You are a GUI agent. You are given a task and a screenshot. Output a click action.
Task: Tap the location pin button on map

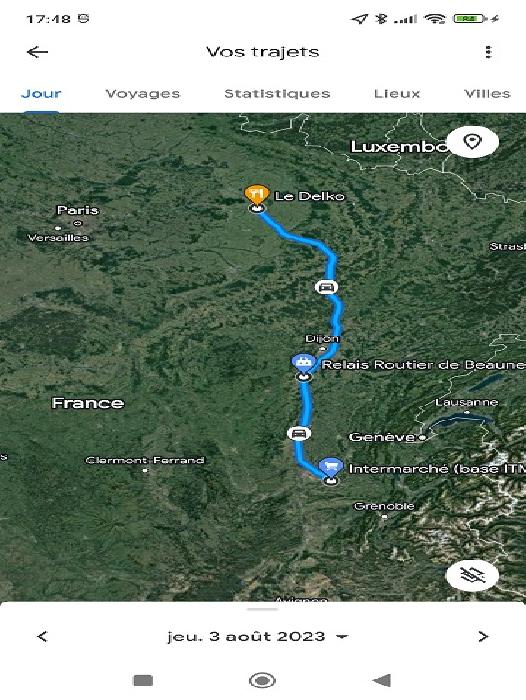point(472,142)
